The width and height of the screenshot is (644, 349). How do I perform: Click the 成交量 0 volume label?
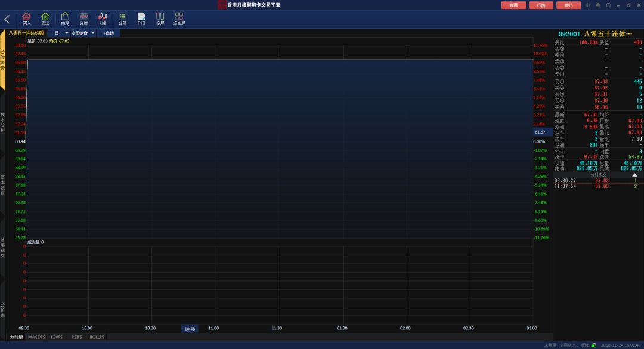pos(35,242)
